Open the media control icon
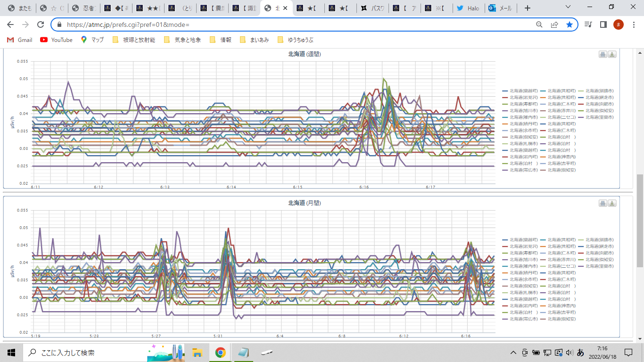The image size is (644, 362). tap(588, 25)
